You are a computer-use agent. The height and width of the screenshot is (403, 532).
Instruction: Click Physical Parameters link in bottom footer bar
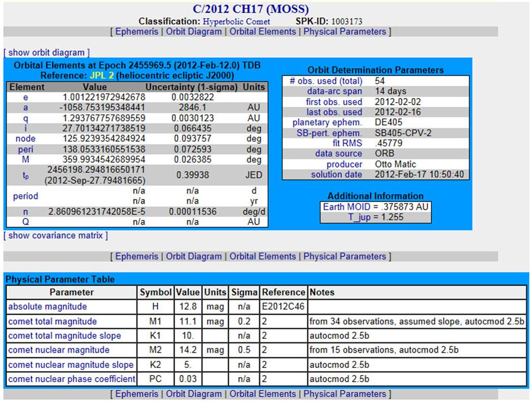(345, 394)
